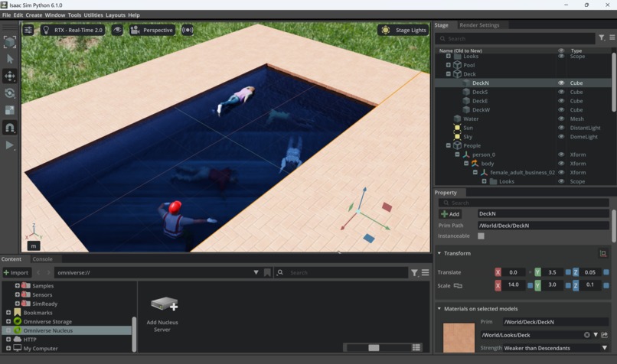
Task: Expand the Bookmarks folder
Action: [8, 313]
